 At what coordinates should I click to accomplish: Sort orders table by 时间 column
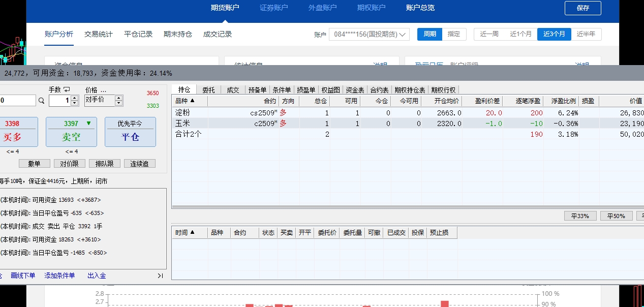(x=190, y=233)
